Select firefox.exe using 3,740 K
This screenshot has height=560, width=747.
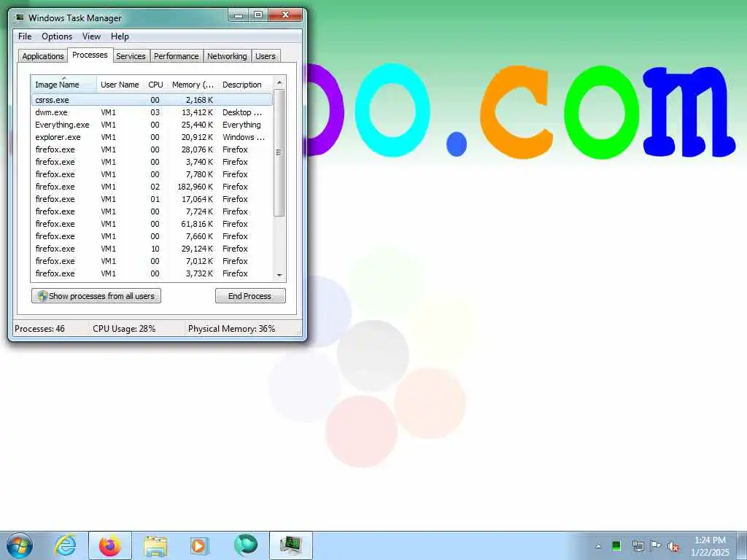152,162
